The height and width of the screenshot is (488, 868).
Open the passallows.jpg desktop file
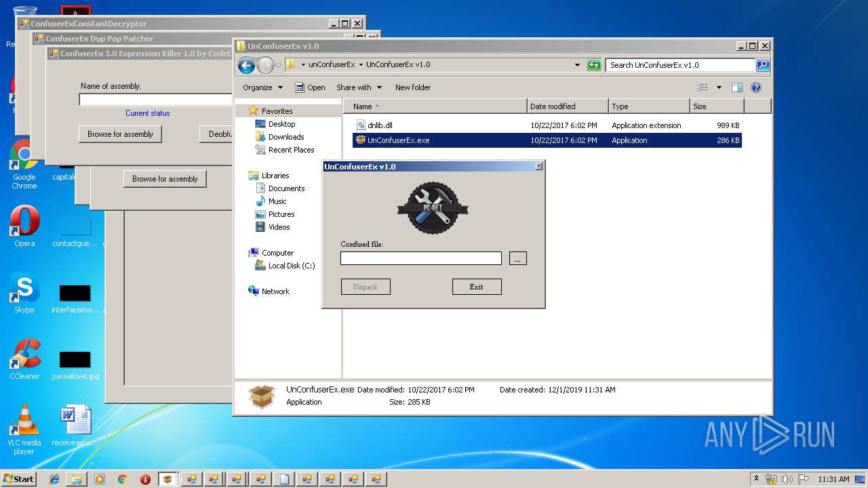pos(75,365)
